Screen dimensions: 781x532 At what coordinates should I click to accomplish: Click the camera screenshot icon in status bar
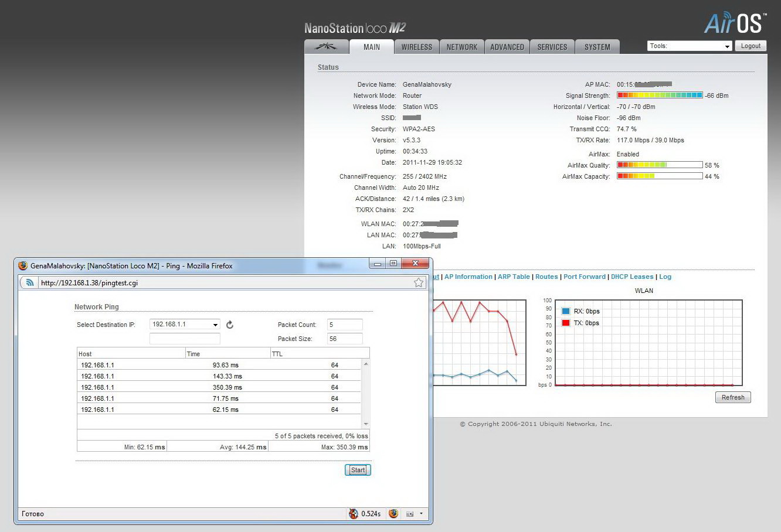[x=410, y=514]
